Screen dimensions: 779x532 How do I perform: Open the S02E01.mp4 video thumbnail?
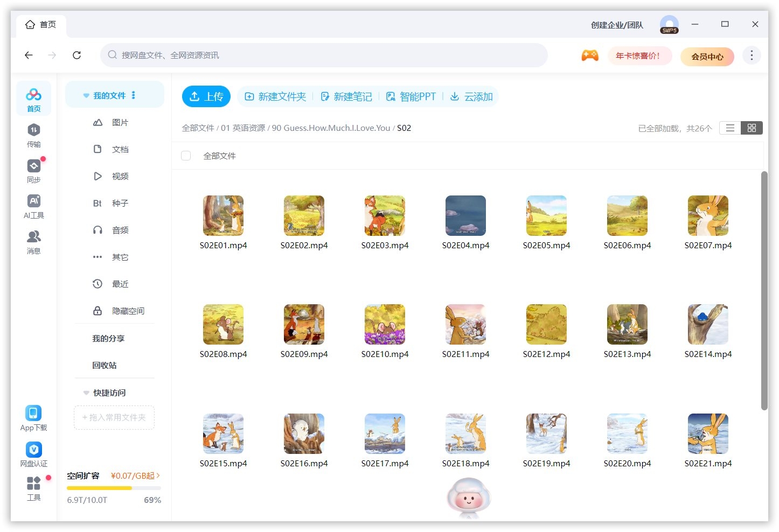(x=223, y=215)
